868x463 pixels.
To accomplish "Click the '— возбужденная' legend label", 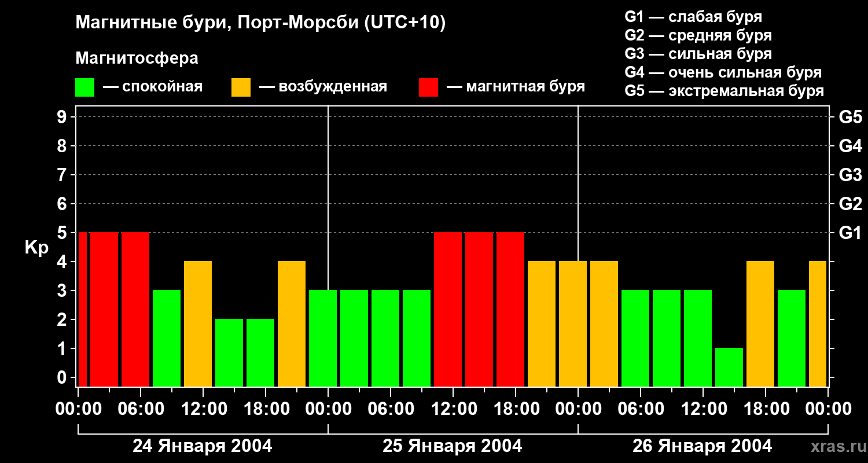I will click(323, 87).
